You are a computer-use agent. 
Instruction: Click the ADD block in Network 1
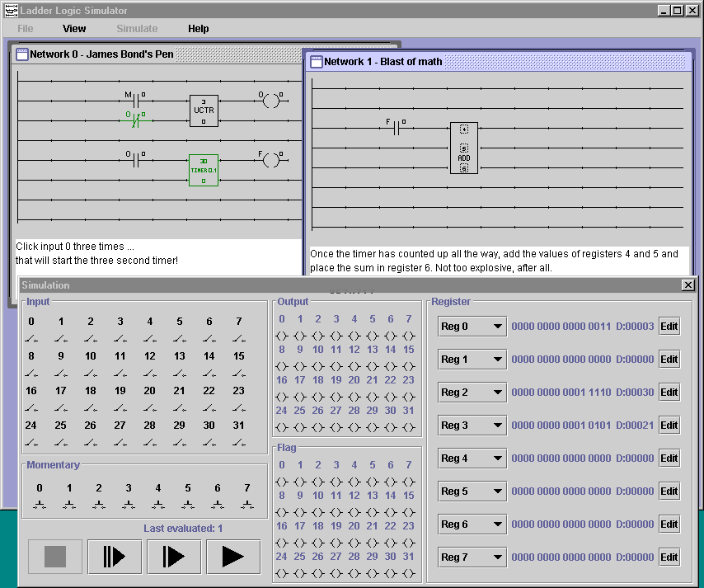point(464,148)
